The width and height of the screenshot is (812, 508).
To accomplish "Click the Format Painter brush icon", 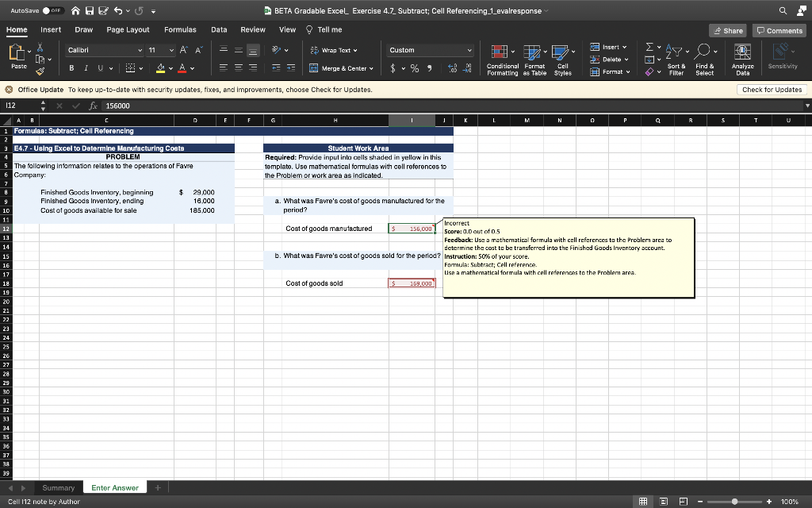I will [40, 71].
